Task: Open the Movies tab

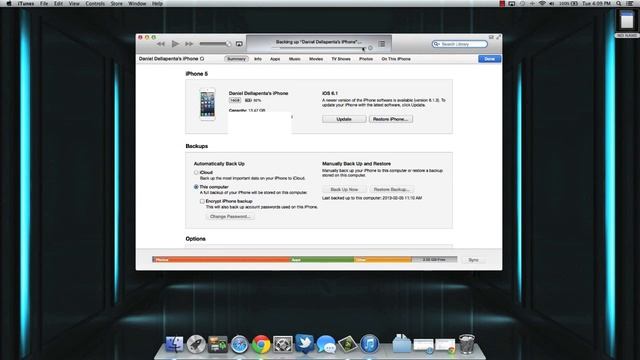Action: tap(316, 59)
